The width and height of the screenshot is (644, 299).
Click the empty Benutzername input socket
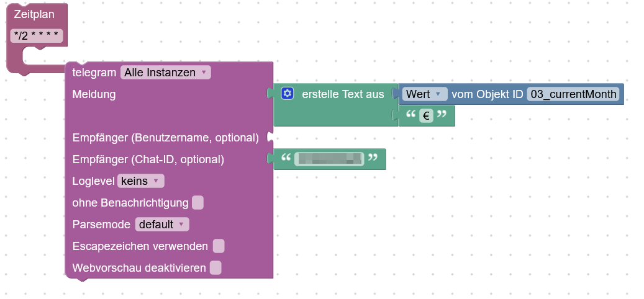(271, 137)
